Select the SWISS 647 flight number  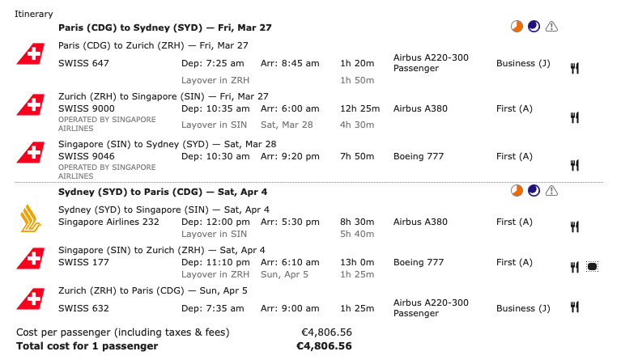83,63
